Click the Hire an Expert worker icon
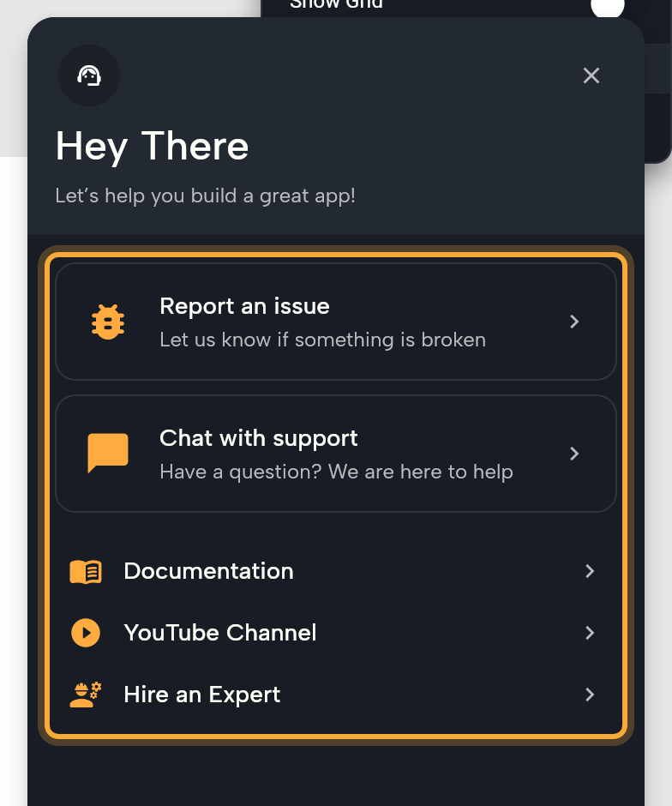Image resolution: width=672 pixels, height=806 pixels. coord(86,695)
